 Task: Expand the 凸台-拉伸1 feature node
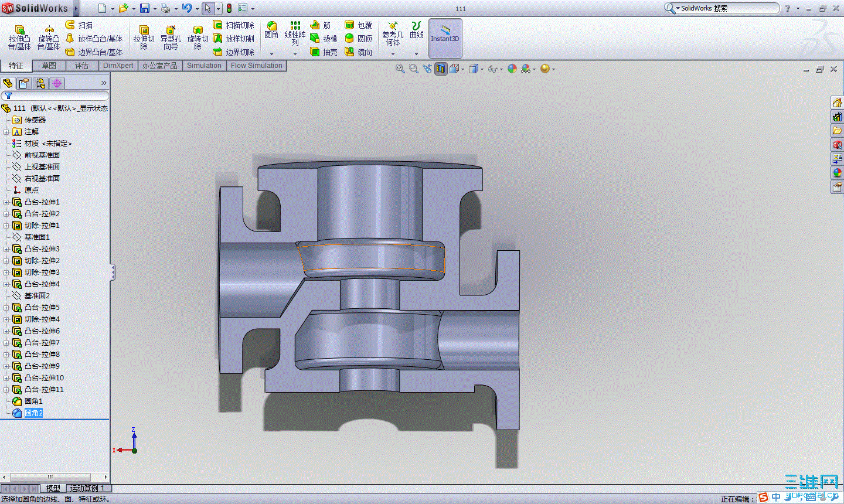(6, 202)
